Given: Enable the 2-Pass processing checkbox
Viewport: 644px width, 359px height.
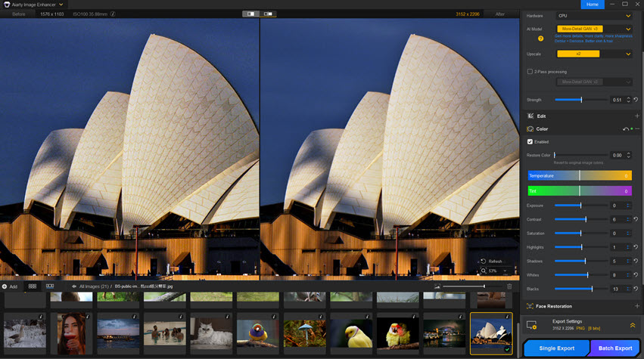Looking at the screenshot, I should (x=530, y=71).
